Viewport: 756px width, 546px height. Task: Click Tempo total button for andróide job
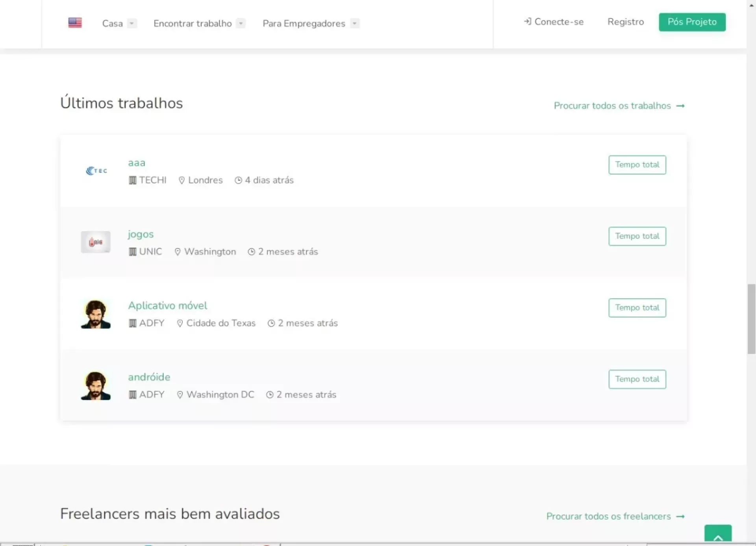[637, 379]
